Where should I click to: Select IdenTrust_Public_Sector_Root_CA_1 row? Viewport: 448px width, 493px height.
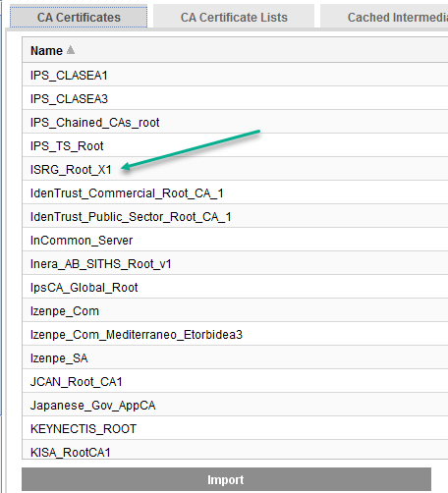(x=235, y=216)
